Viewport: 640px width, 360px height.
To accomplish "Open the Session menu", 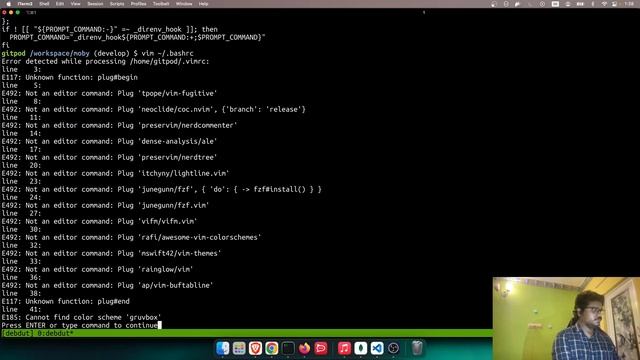I will [95, 4].
